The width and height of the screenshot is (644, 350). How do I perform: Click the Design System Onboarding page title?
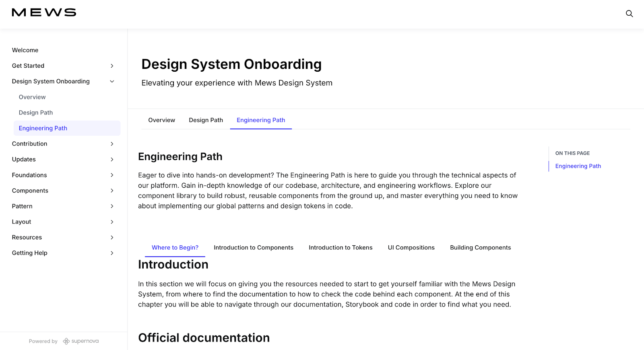pos(231,64)
